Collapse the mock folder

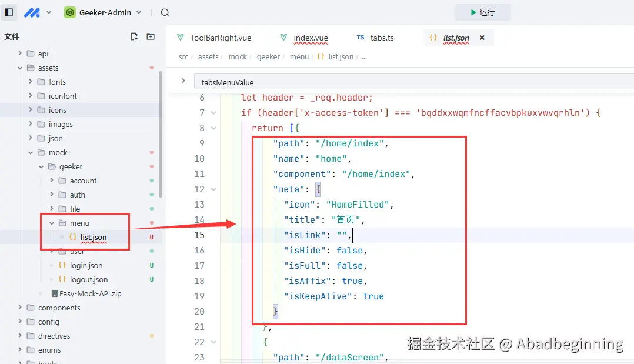pos(31,152)
